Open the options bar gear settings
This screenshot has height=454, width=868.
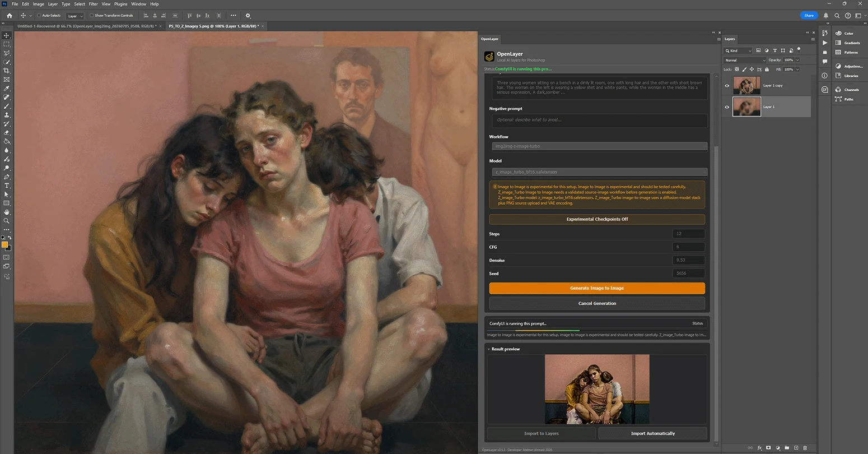point(248,16)
